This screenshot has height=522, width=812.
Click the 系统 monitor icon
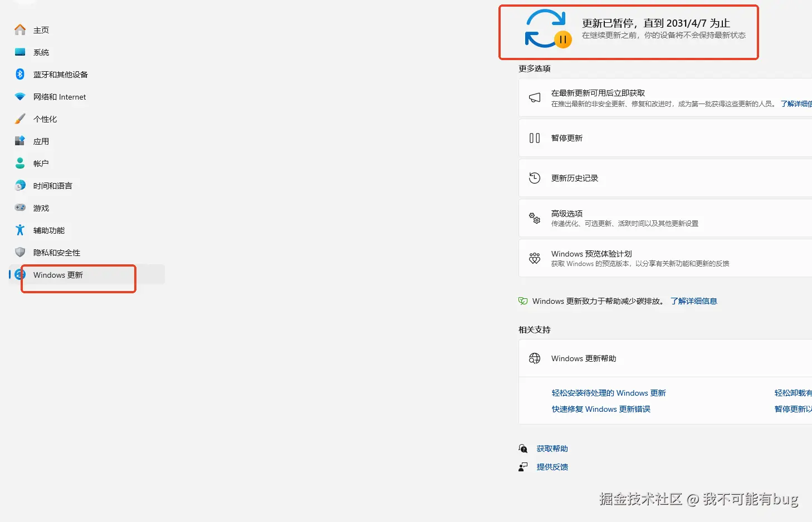(x=20, y=52)
